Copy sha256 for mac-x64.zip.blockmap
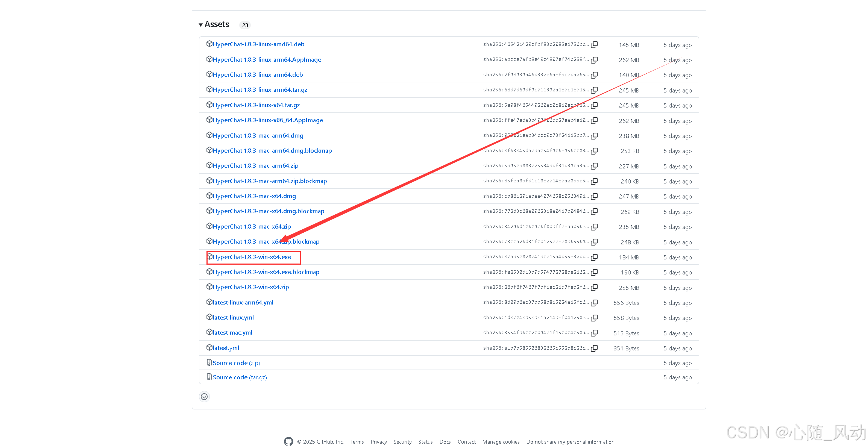Viewport: 868px width, 447px height. (594, 242)
